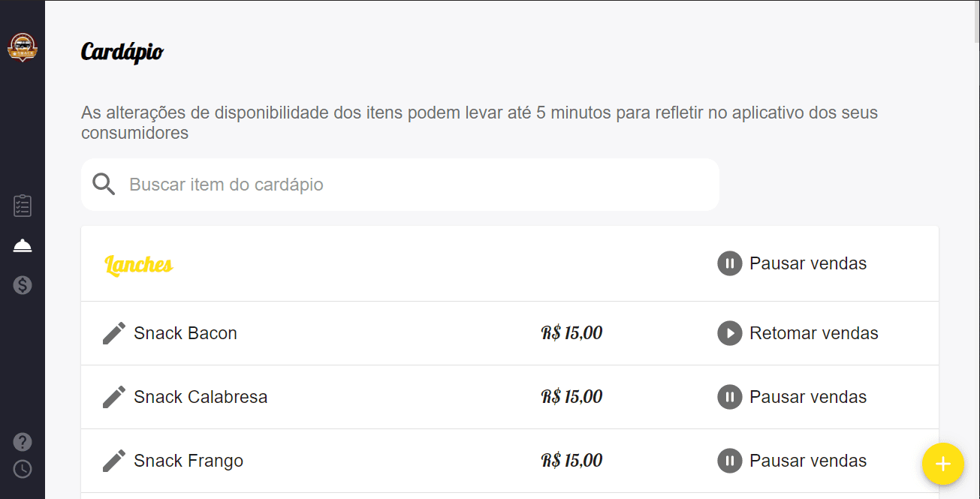Click the search magnifier icon
Image resolution: width=980 pixels, height=499 pixels.
click(104, 185)
